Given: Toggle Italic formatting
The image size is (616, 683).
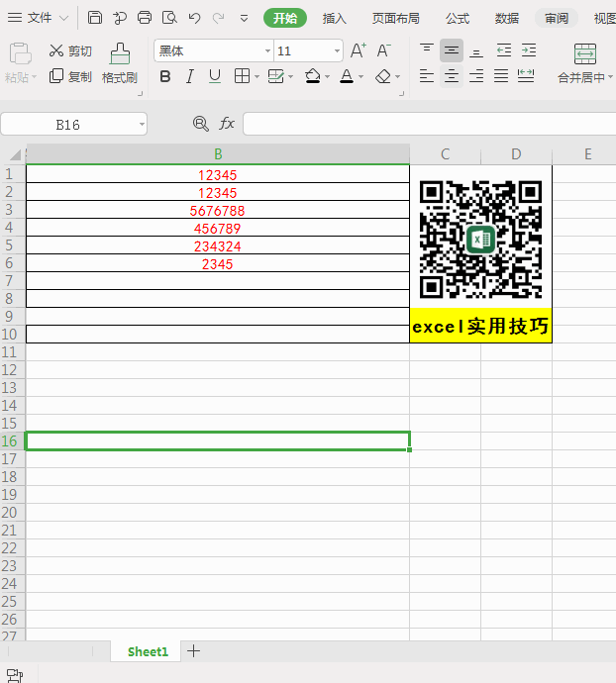Looking at the screenshot, I should tap(189, 76).
